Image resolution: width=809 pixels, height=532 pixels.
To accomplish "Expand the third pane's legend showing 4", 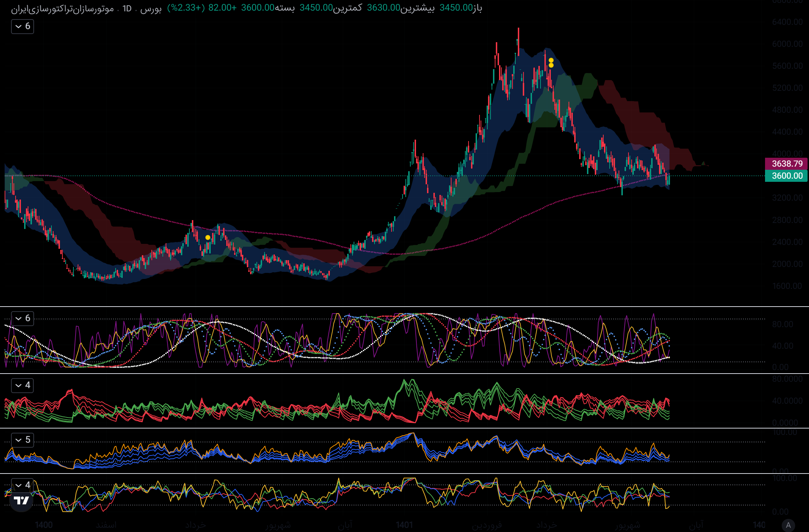I will 22,385.
